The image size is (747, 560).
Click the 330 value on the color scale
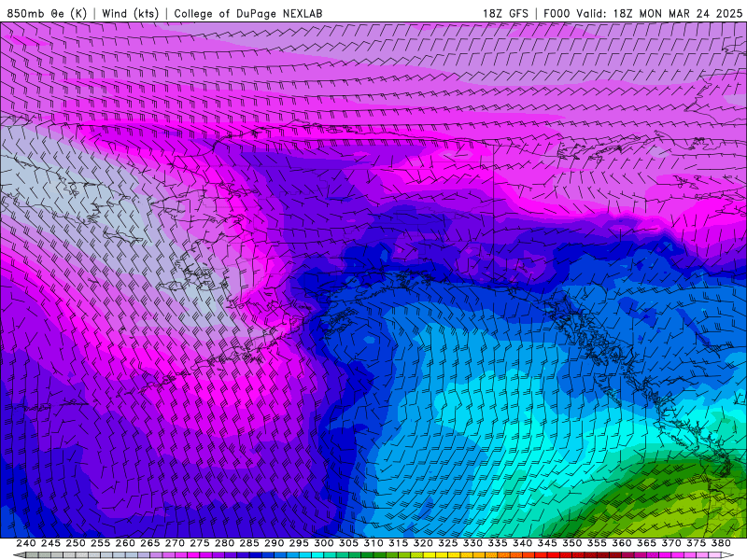click(472, 543)
